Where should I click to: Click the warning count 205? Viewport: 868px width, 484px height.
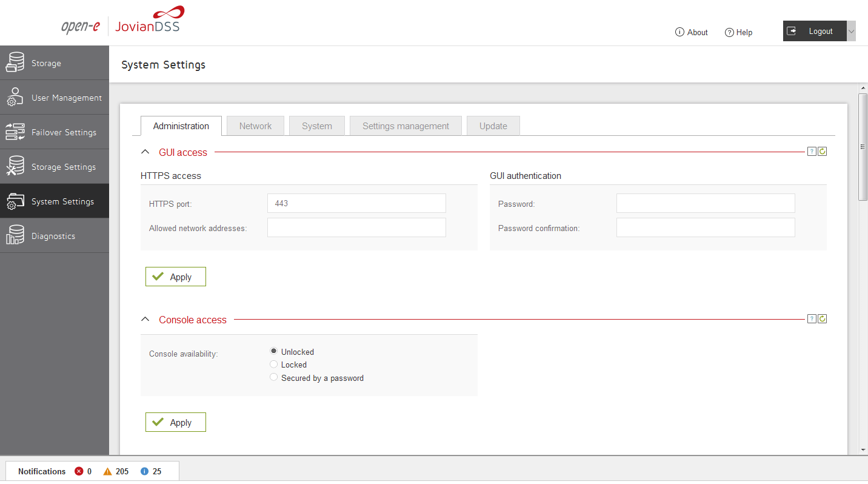click(x=122, y=471)
